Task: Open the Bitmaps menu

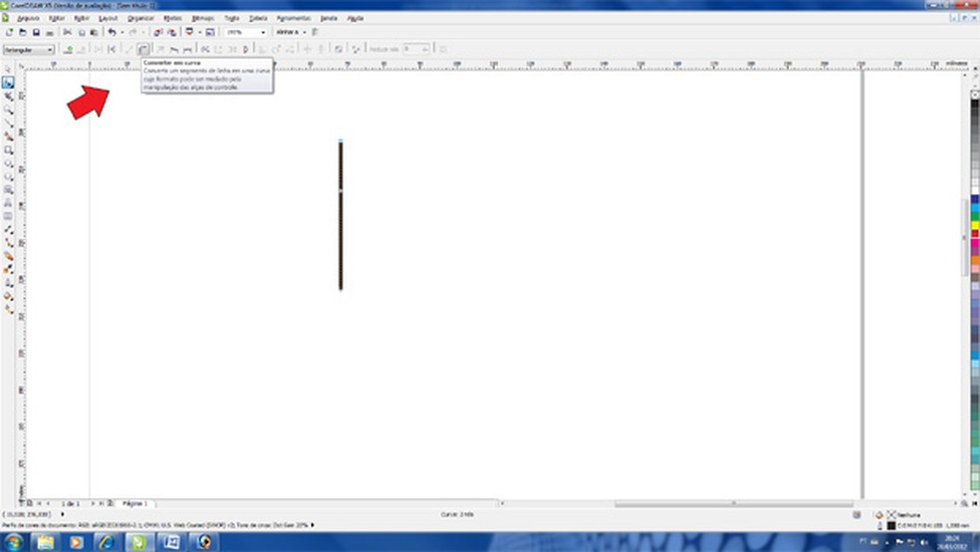Action: point(203,18)
